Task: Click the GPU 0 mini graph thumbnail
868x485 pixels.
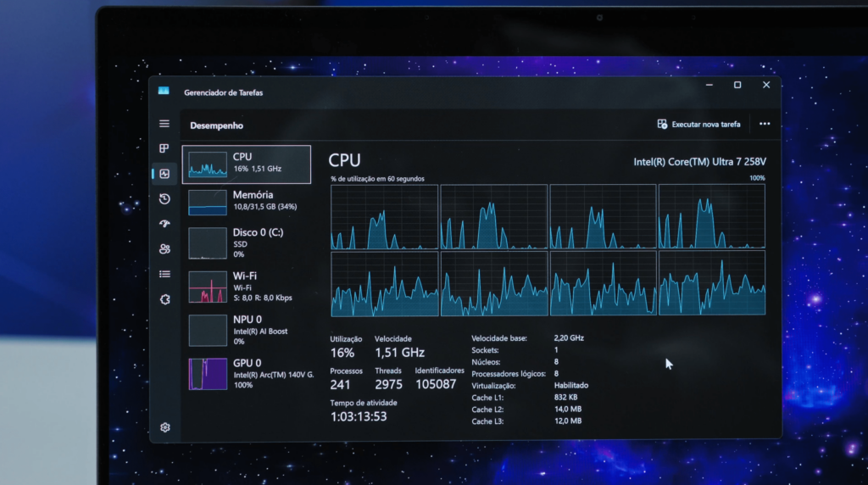Action: [x=208, y=374]
